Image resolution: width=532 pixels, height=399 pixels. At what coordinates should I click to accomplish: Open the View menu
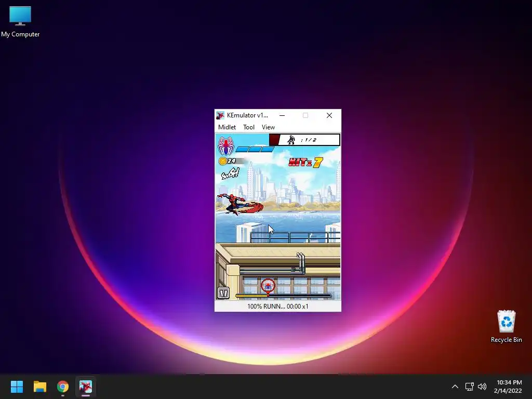(268, 127)
